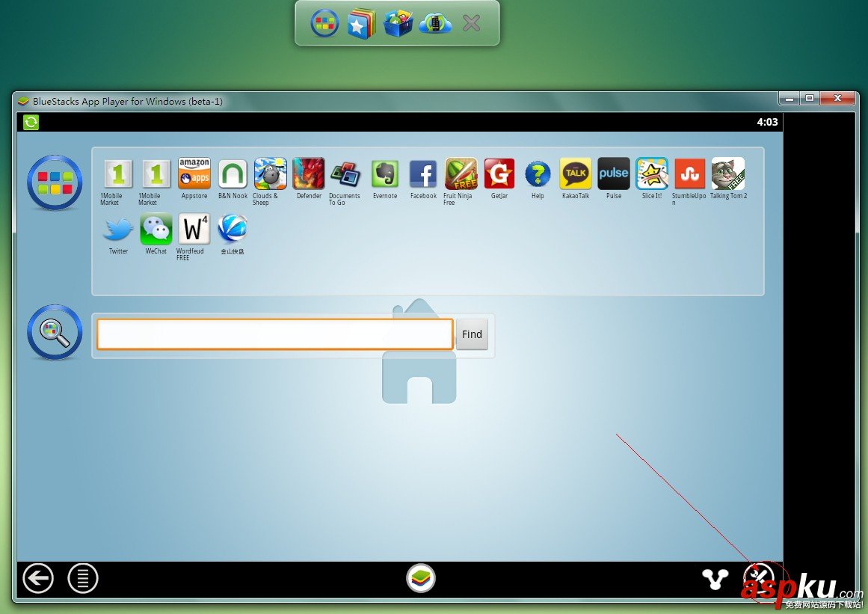This screenshot has height=614, width=868.
Task: Open the Amazon Appstore
Action: coord(194,174)
